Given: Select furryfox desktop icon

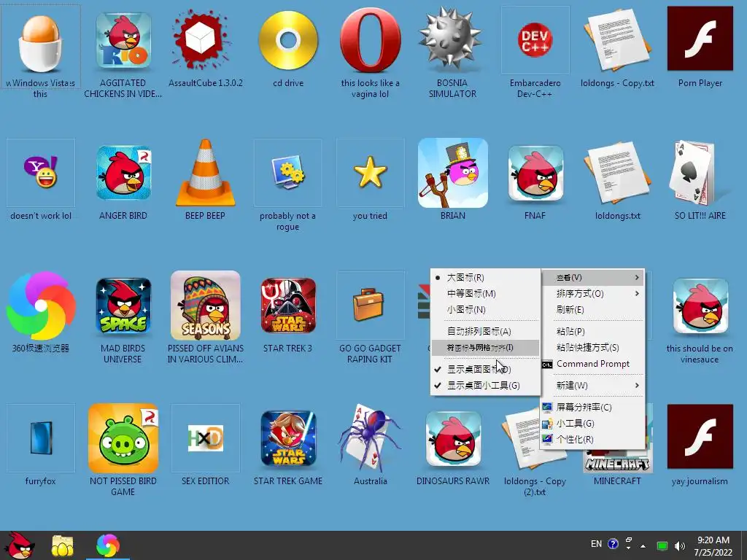Looking at the screenshot, I should 41,437.
